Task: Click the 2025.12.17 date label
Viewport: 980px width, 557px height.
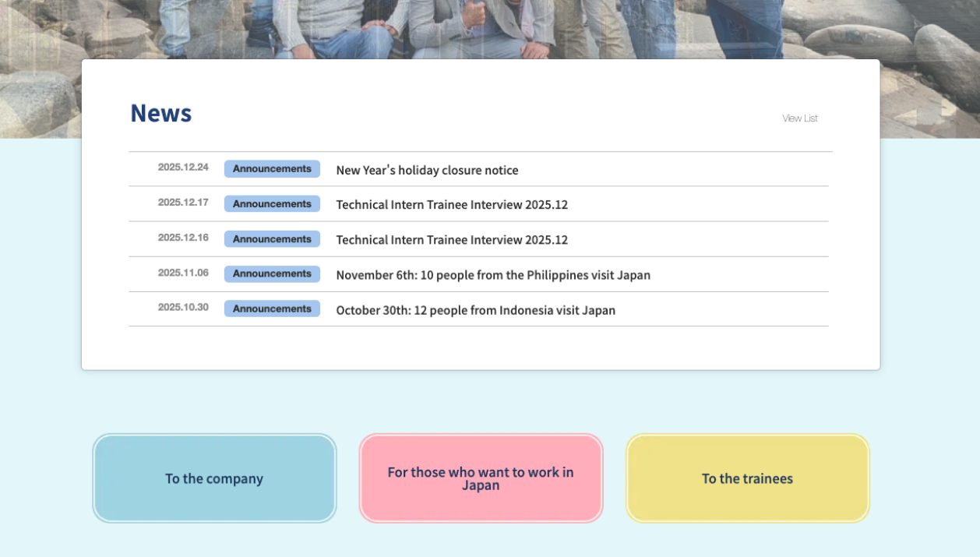Action: pos(183,203)
